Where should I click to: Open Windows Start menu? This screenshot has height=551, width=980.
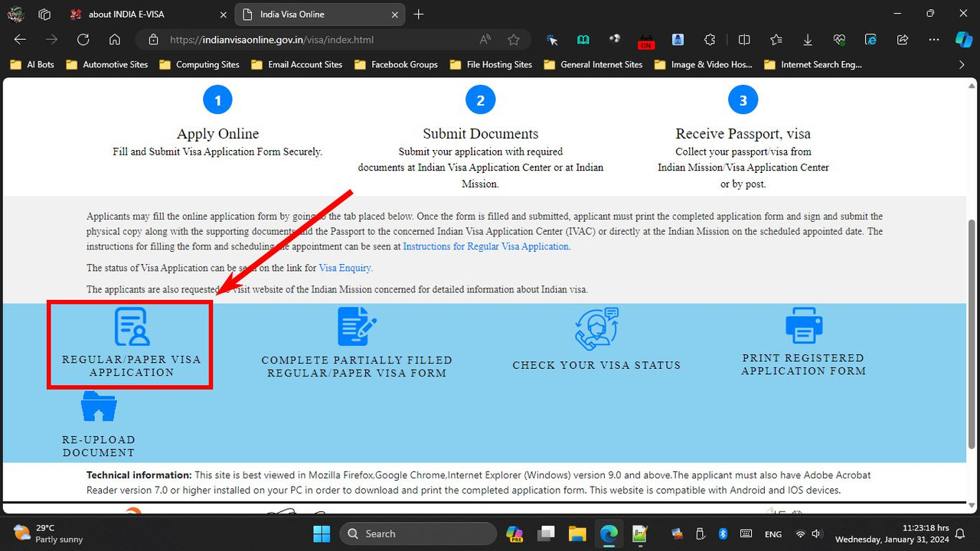coord(322,533)
